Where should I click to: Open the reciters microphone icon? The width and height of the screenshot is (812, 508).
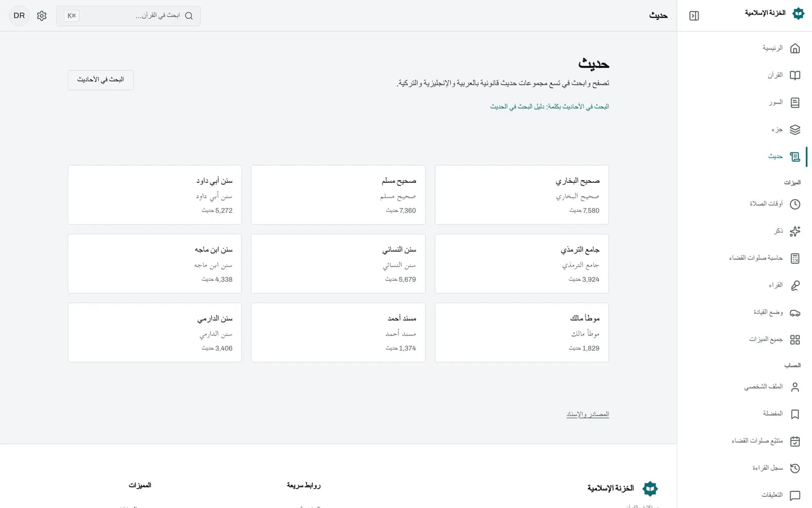(795, 285)
